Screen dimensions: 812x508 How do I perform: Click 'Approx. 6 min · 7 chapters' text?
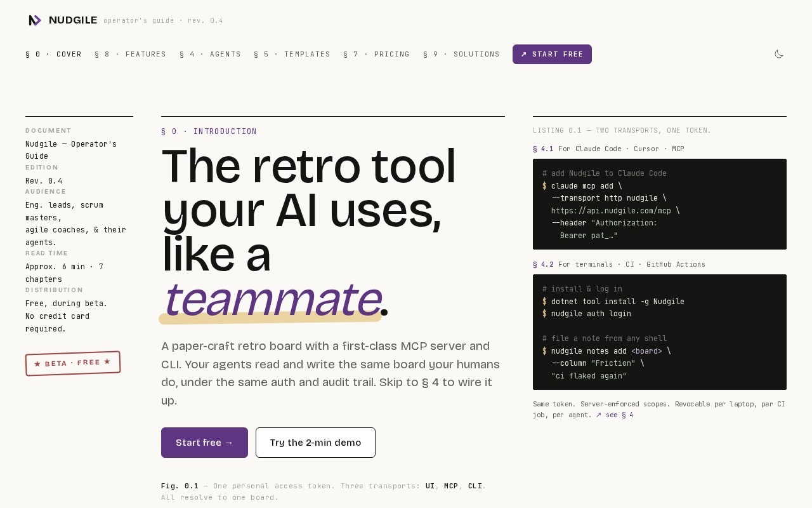click(64, 273)
